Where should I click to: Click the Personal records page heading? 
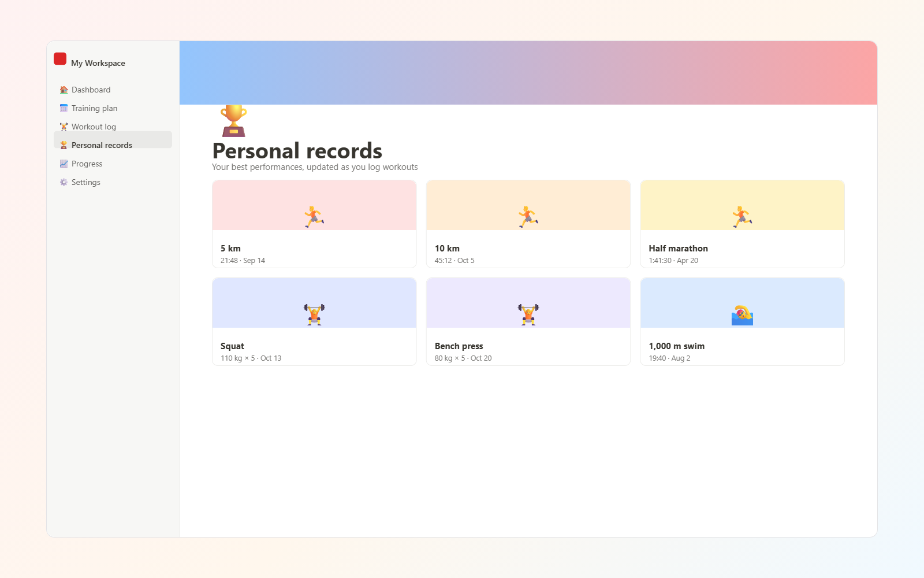297,151
